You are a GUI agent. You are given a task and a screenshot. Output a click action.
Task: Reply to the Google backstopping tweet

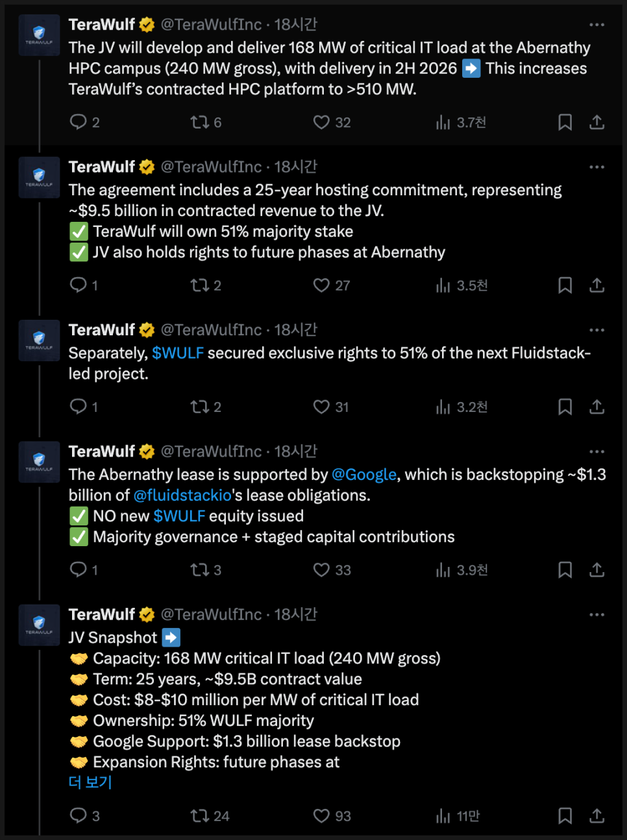[79, 570]
